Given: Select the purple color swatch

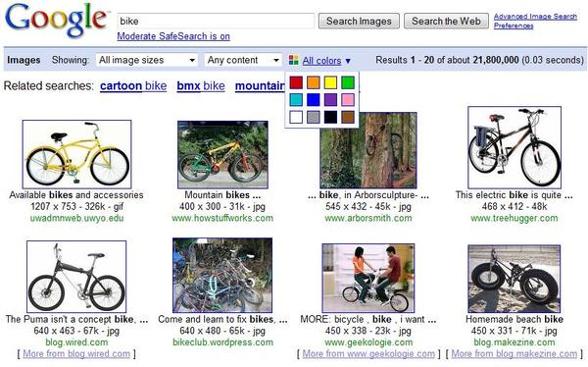Looking at the screenshot, I should point(330,99).
